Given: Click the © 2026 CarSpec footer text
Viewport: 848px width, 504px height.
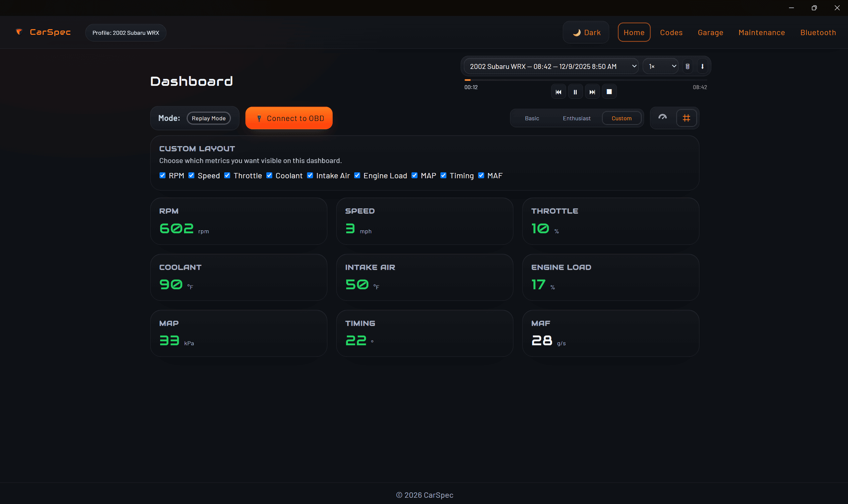Looking at the screenshot, I should coord(424,495).
